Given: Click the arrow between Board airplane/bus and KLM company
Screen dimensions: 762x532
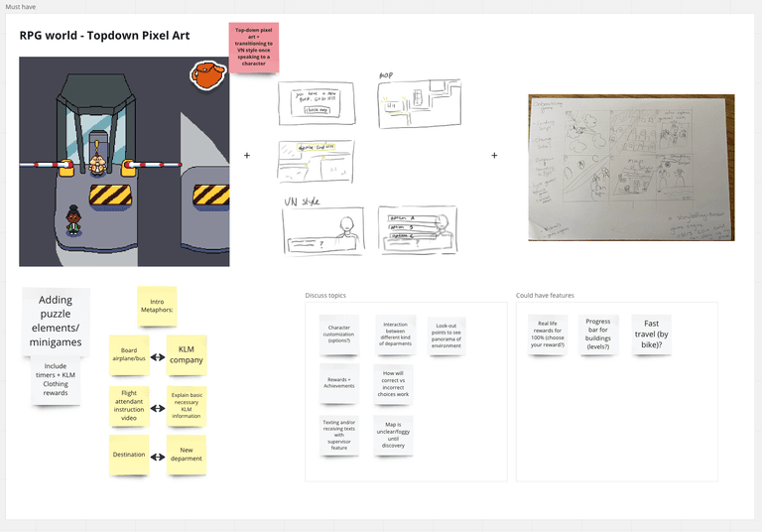Looking at the screenshot, I should (x=158, y=357).
